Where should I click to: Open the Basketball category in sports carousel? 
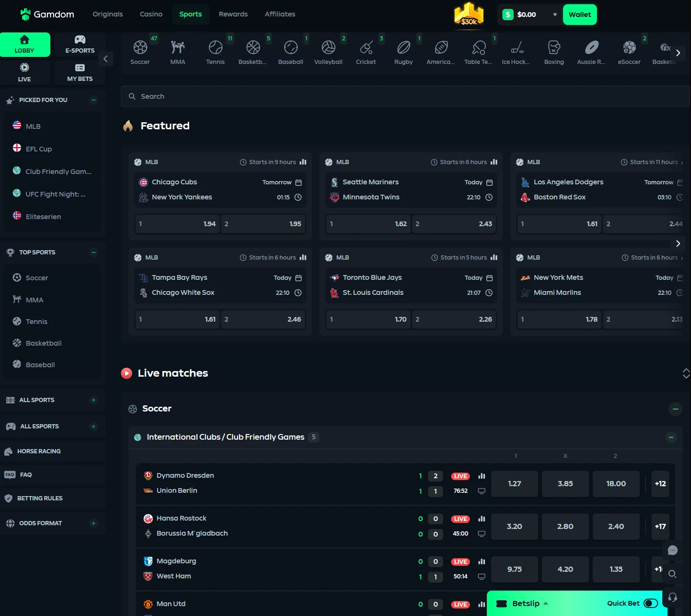point(253,52)
